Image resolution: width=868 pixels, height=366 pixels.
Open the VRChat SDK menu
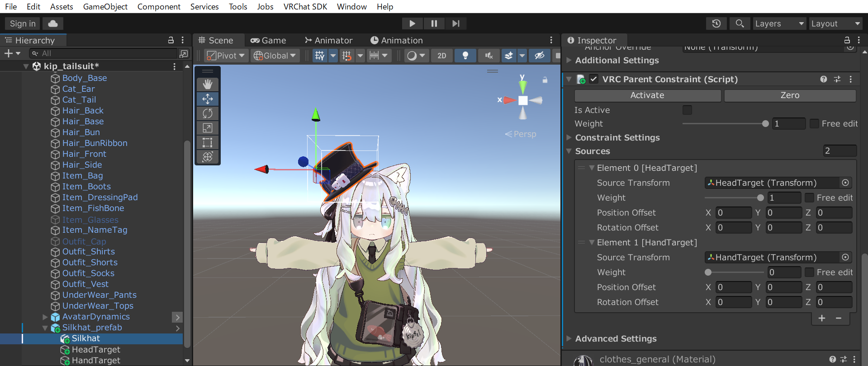click(305, 6)
